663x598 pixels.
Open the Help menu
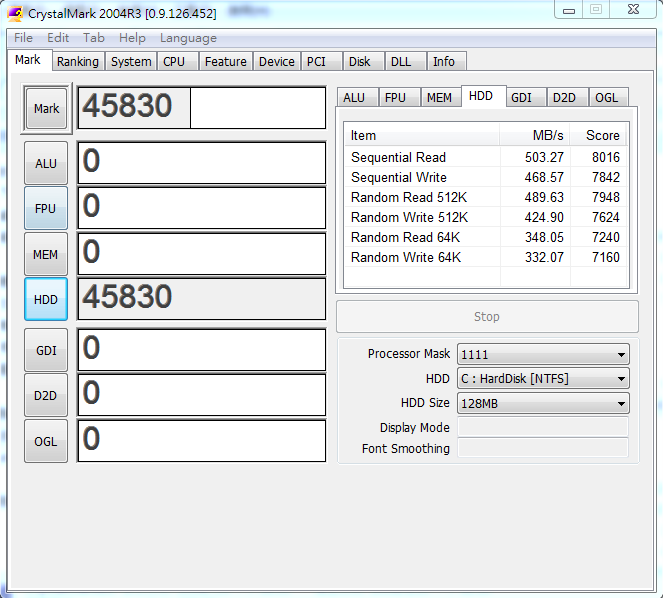132,38
